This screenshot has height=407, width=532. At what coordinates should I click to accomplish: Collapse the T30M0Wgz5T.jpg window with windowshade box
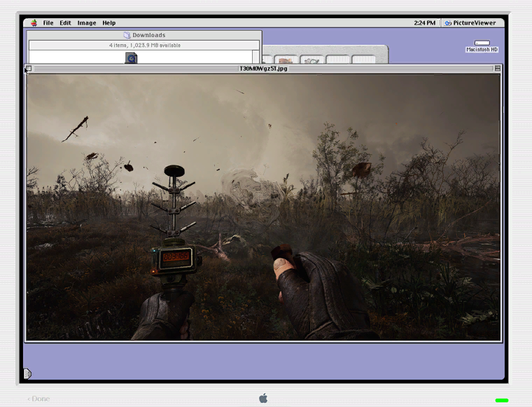[x=498, y=69]
